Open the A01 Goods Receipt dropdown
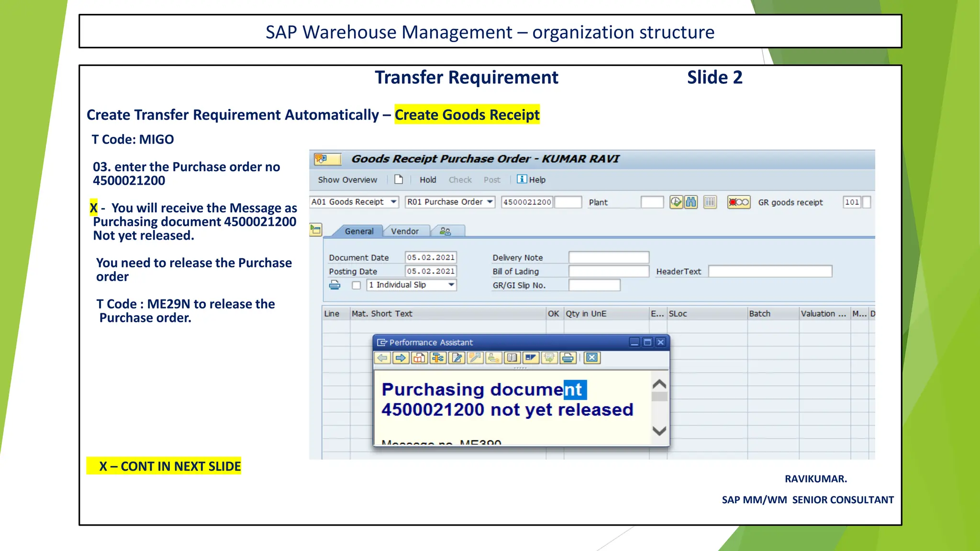980x551 pixels. pos(393,202)
